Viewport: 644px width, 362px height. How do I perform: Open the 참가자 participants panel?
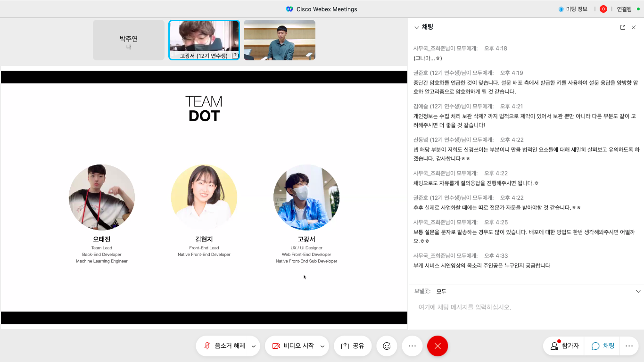coord(564,346)
